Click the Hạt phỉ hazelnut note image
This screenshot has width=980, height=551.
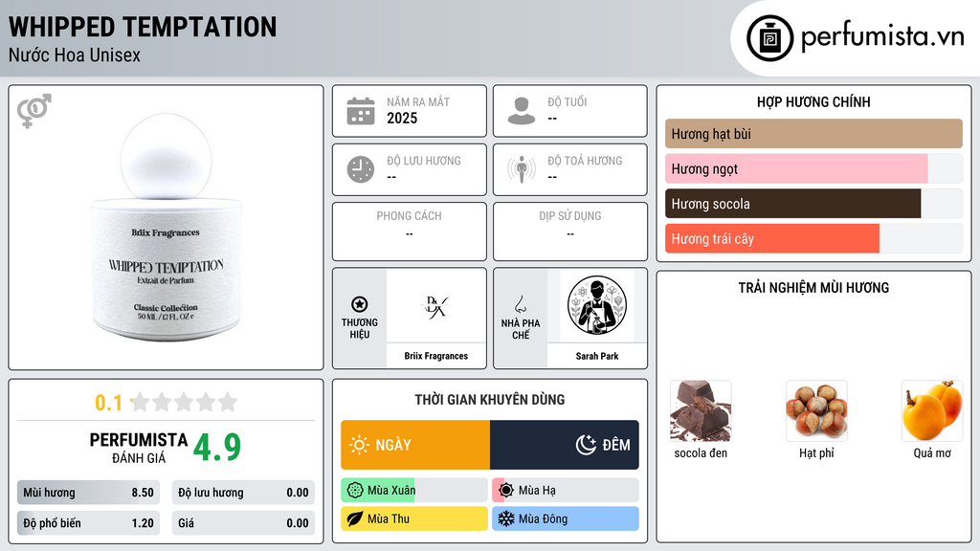[x=816, y=411]
